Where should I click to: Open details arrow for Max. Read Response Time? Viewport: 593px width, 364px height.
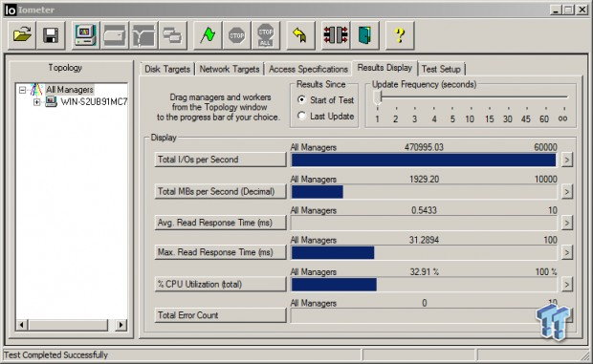point(566,252)
